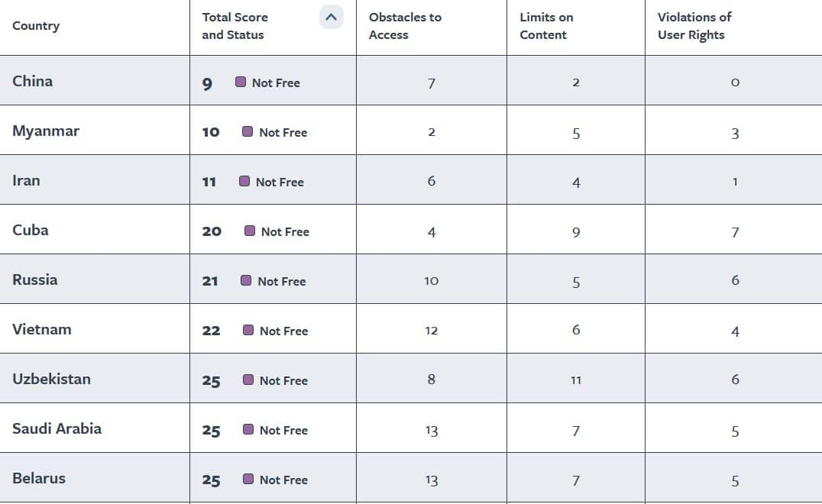Viewport: 822px width, 504px height.
Task: Click the Country column header
Action: tap(36, 26)
